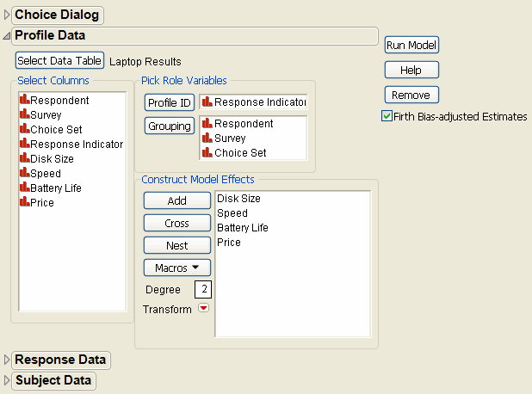The height and width of the screenshot is (394, 532).
Task: Click the Select Data Table button
Action: click(59, 60)
